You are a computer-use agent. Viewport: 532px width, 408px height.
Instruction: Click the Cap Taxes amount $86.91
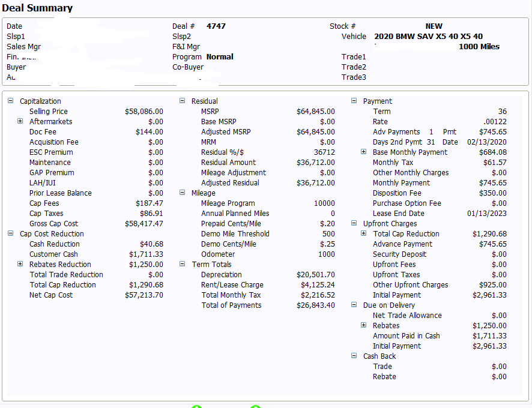coord(151,214)
